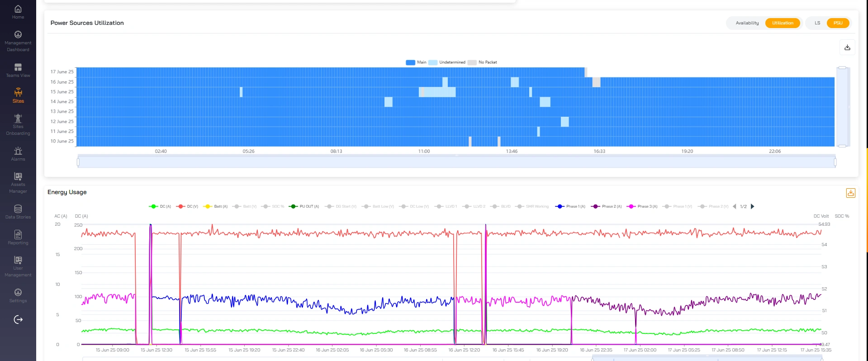
Task: Download the Energy Usage chart
Action: (x=851, y=193)
